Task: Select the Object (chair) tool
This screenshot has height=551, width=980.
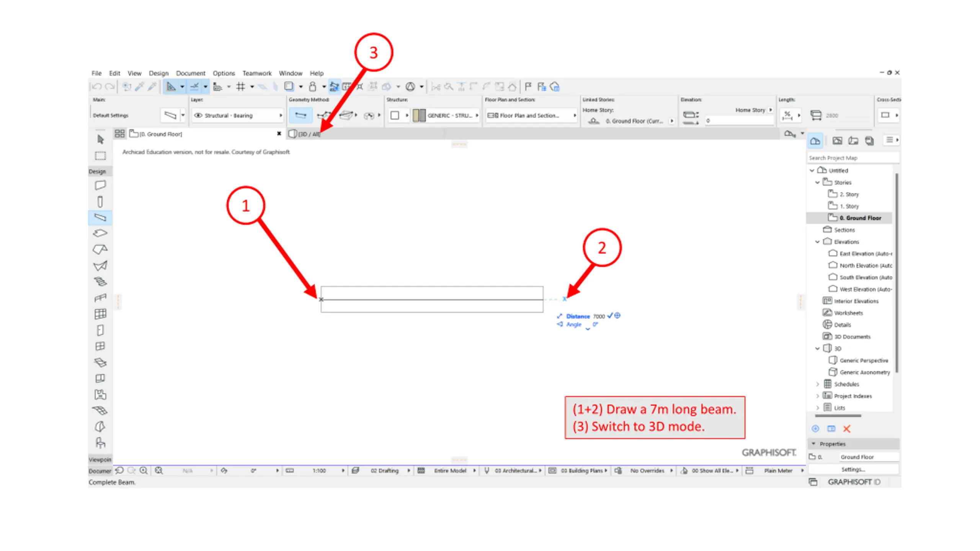Action: pos(100,443)
